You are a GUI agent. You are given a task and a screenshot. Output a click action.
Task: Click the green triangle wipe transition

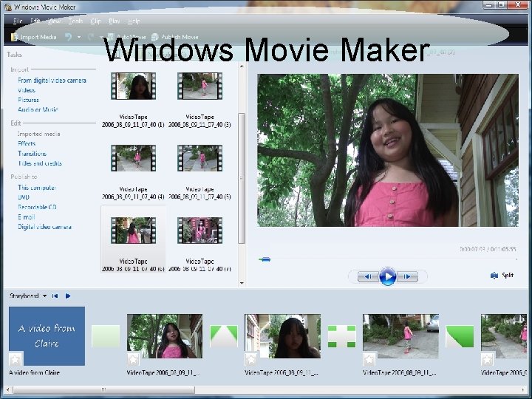click(224, 336)
